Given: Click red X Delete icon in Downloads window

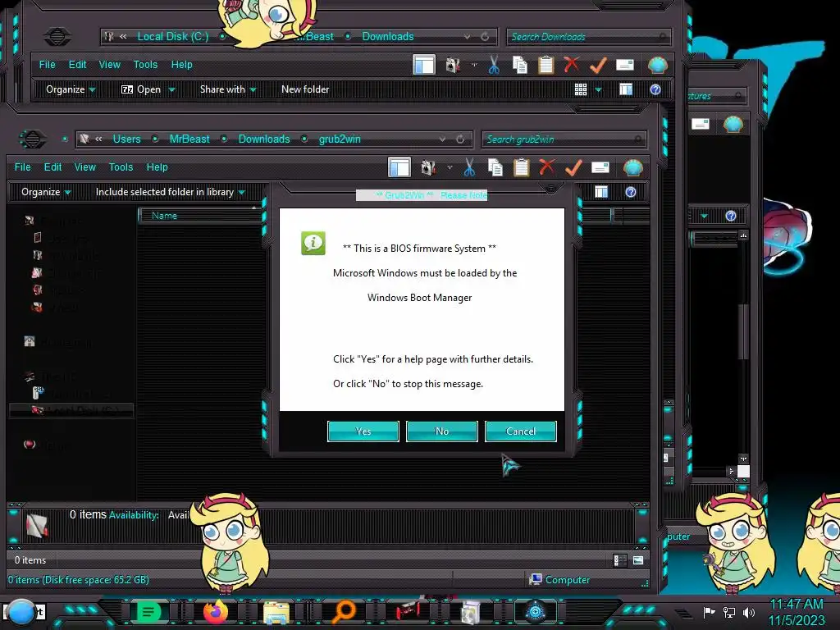Looking at the screenshot, I should pyautogui.click(x=572, y=64).
